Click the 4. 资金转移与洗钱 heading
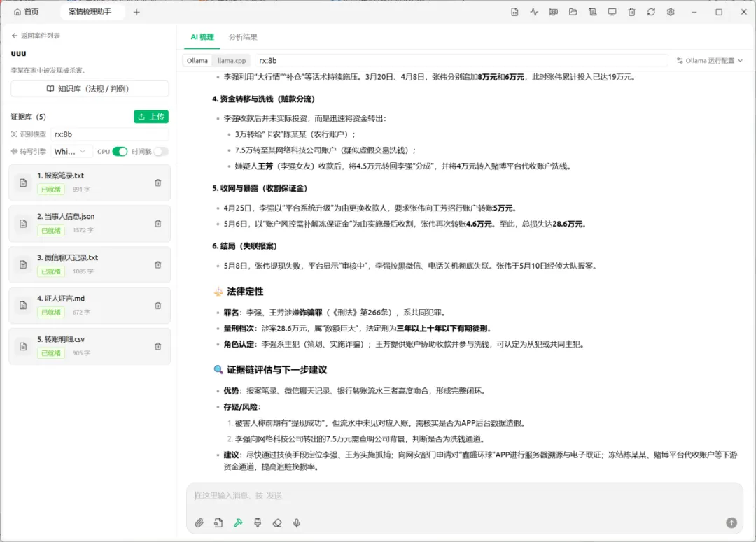Viewport: 756px width, 542px height. tap(263, 99)
